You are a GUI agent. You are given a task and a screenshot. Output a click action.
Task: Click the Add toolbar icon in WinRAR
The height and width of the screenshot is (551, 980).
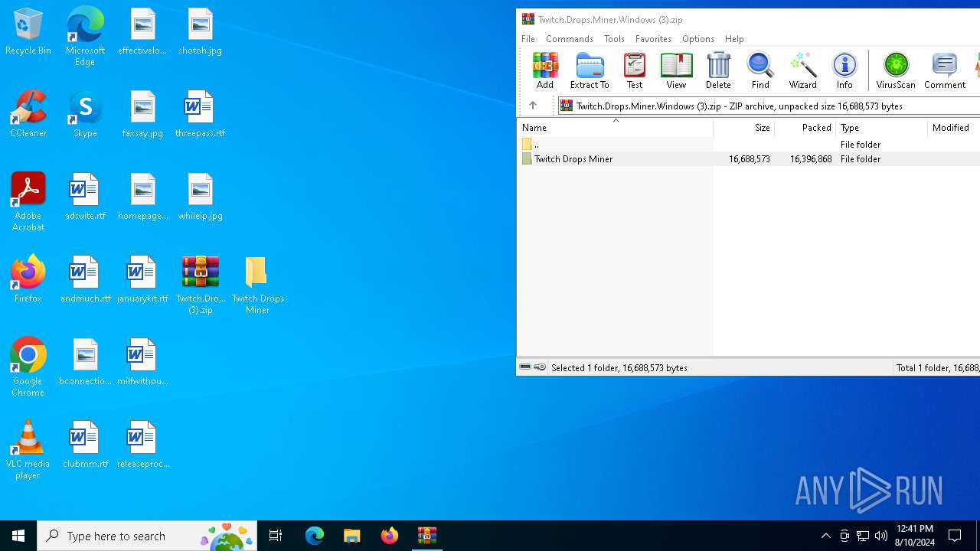pyautogui.click(x=545, y=70)
